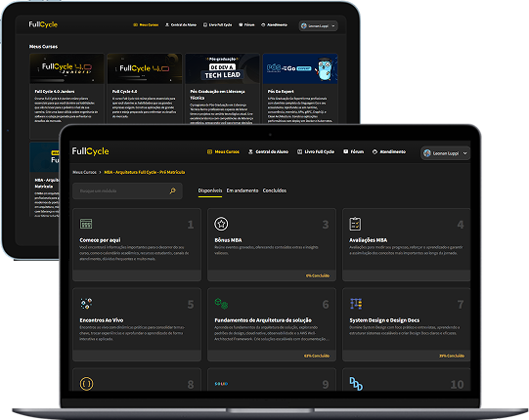Click the Meus Cursos breadcrumb link
Viewport: 529px width, 420px height.
tap(84, 172)
